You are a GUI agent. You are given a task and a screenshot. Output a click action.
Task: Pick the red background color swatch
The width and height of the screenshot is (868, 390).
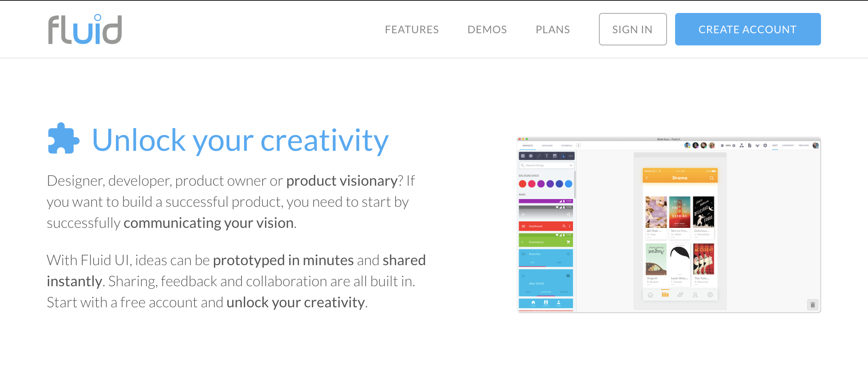tap(523, 184)
